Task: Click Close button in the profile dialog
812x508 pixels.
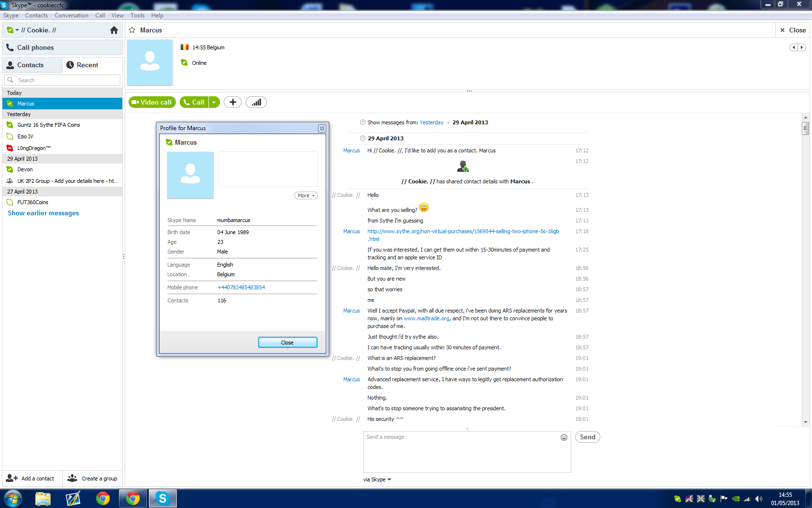Action: 288,343
